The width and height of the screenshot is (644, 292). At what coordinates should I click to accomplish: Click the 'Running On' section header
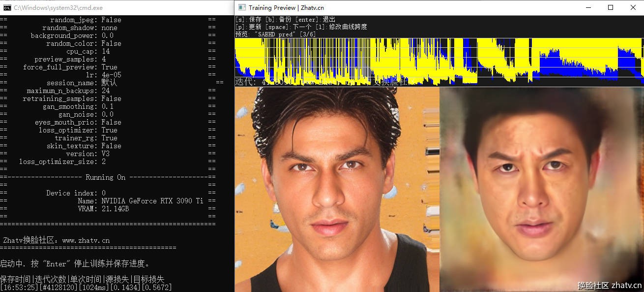point(106,177)
